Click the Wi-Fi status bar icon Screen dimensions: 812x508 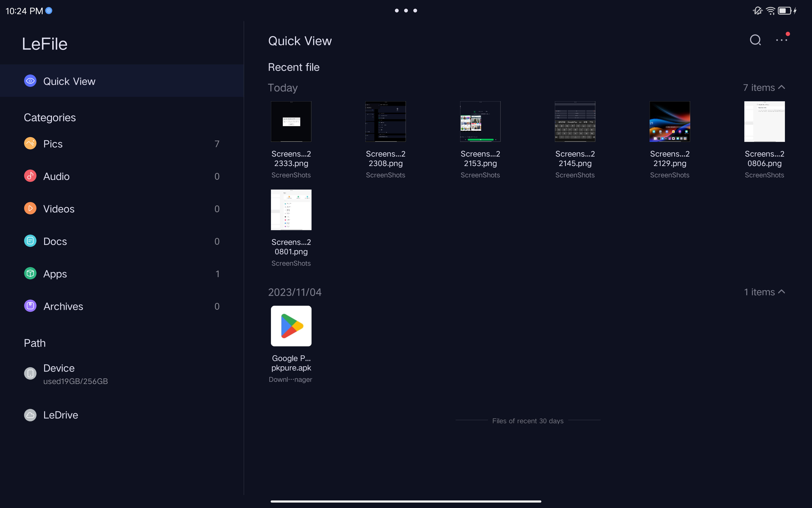coord(770,11)
